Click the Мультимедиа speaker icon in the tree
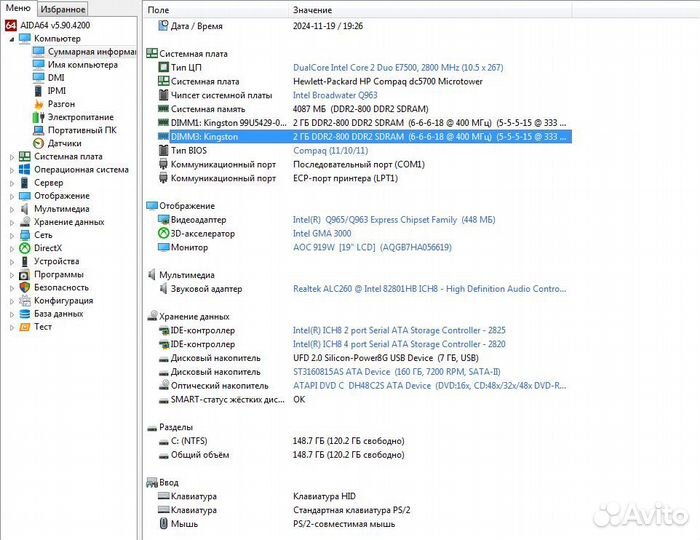700x540 pixels. 25,209
